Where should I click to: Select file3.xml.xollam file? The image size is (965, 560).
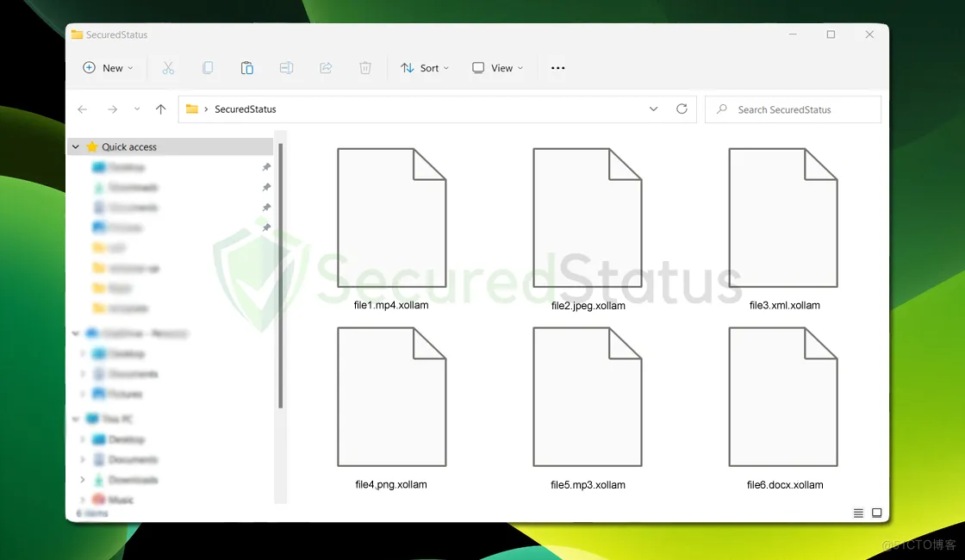(x=784, y=229)
